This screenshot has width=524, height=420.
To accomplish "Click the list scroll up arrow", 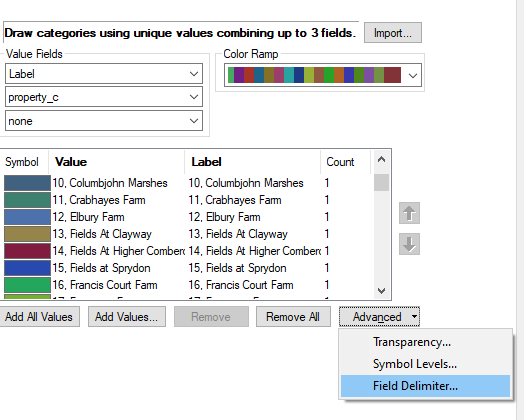I will pos(381,159).
